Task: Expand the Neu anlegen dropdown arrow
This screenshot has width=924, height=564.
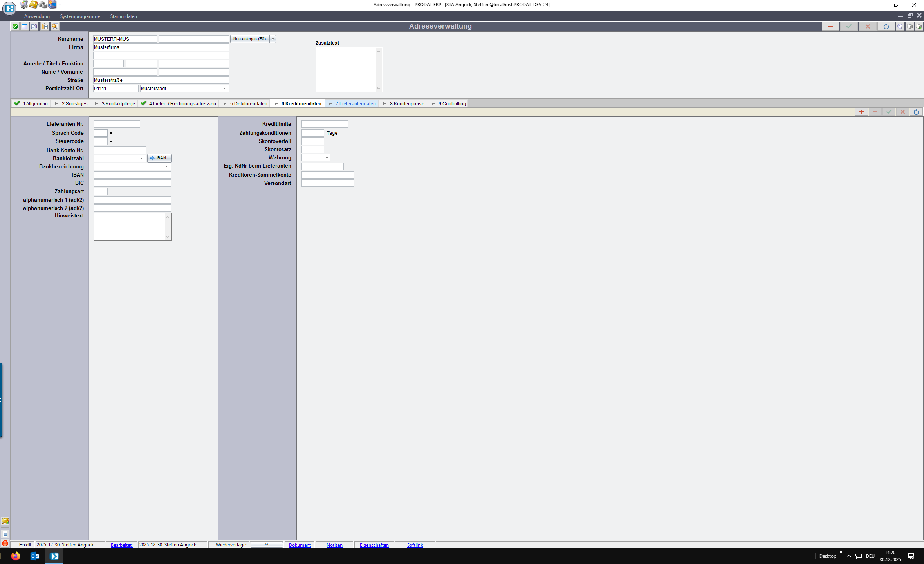Action: click(x=273, y=39)
